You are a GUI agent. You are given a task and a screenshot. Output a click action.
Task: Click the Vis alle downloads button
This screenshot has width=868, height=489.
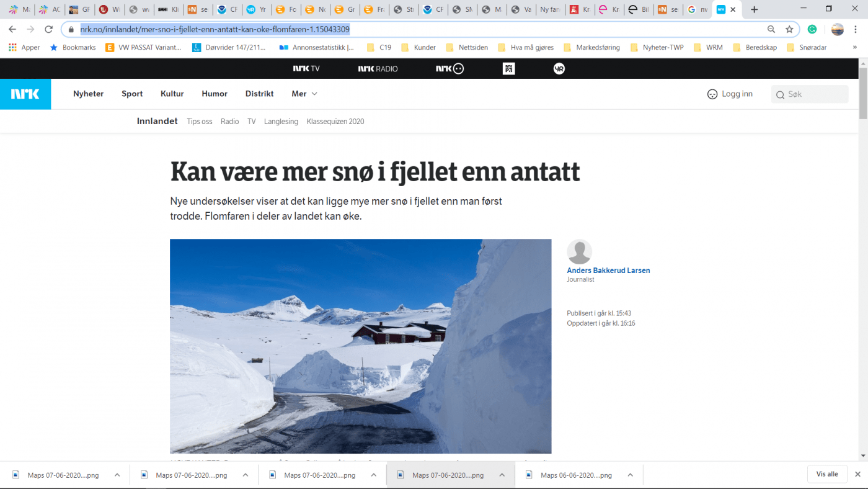827,474
